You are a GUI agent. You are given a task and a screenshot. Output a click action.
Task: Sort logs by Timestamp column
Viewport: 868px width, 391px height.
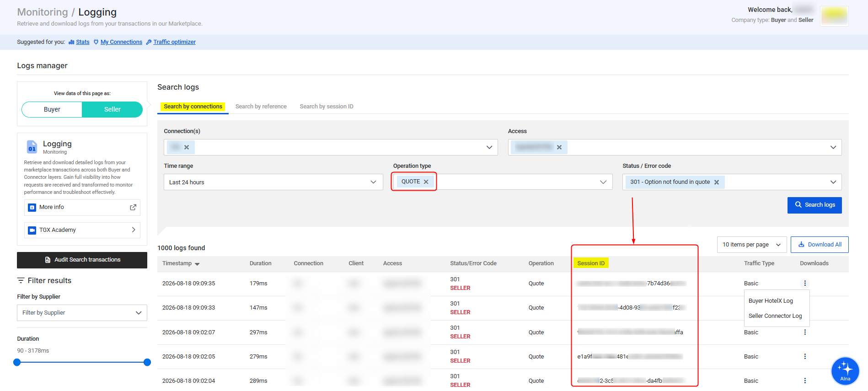[181, 263]
